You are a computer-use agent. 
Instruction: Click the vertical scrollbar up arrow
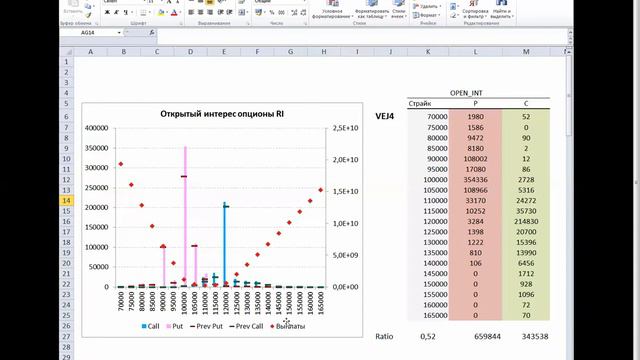[x=569, y=52]
